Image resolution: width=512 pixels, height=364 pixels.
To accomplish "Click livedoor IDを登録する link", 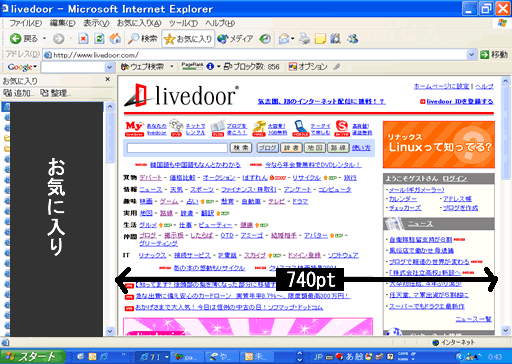I will point(460,101).
